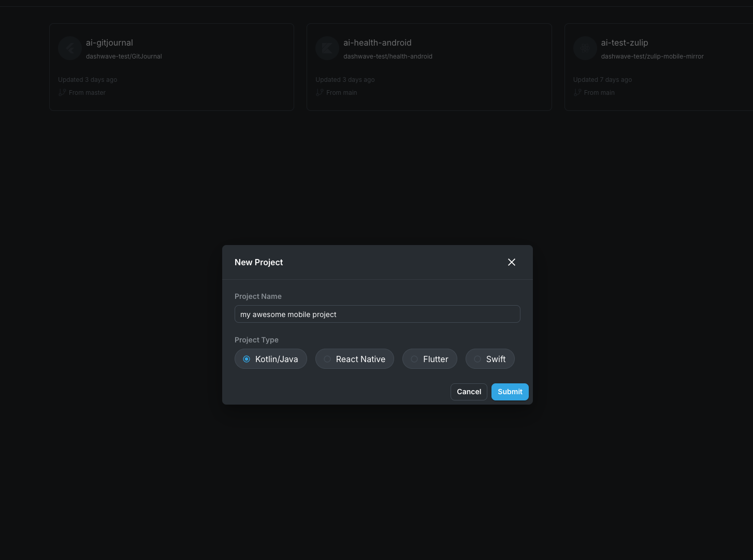Viewport: 753px width, 560px height.
Task: Click the Flutter logo on ai-gitjournal card
Action: point(70,49)
